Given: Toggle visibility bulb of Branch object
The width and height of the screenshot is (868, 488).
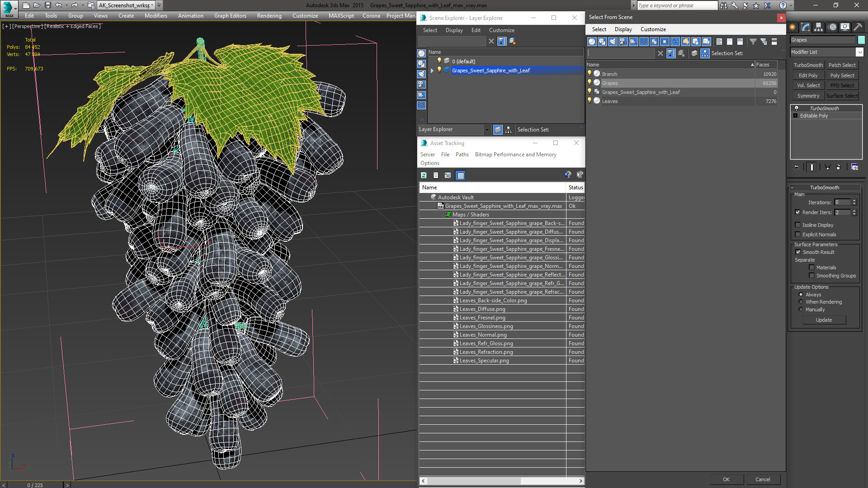Looking at the screenshot, I should pyautogui.click(x=589, y=73).
